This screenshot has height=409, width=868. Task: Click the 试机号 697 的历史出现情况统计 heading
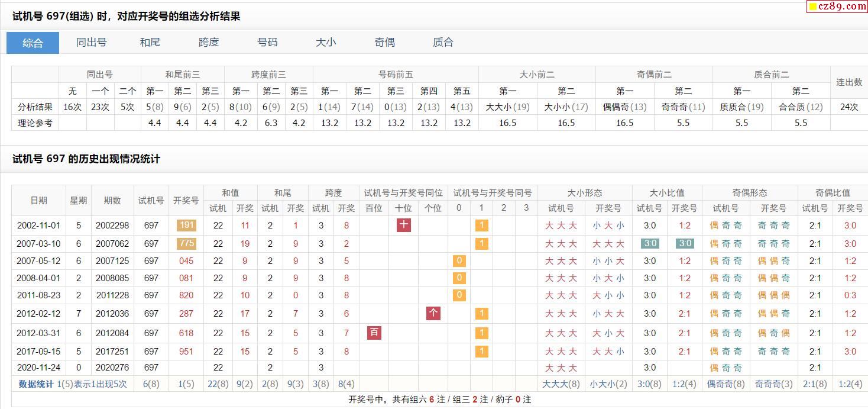point(86,159)
